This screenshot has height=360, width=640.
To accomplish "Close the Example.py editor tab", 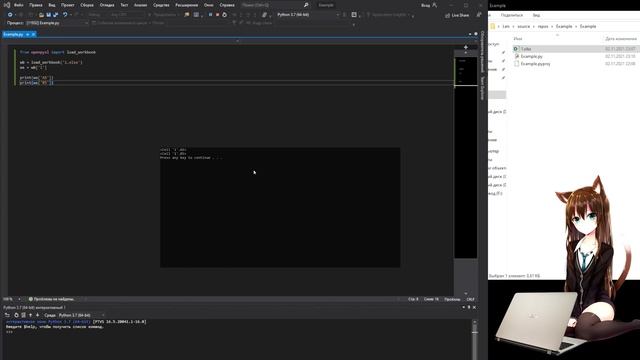I will point(33,35).
